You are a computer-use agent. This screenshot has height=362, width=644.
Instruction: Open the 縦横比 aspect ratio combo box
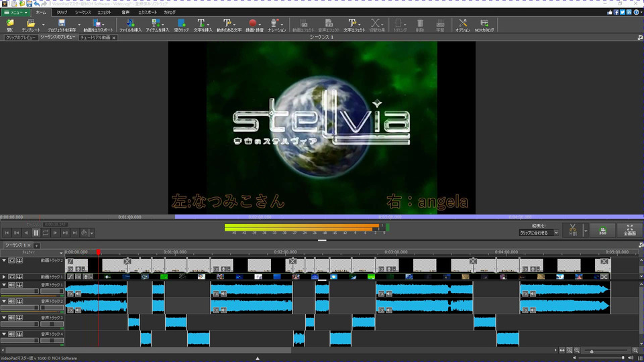pos(539,233)
